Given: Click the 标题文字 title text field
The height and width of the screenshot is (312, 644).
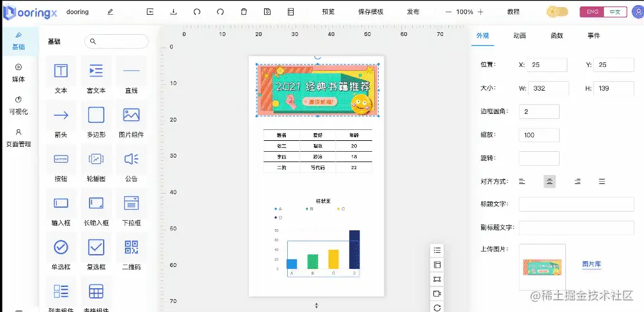Looking at the screenshot, I should click(x=576, y=204).
